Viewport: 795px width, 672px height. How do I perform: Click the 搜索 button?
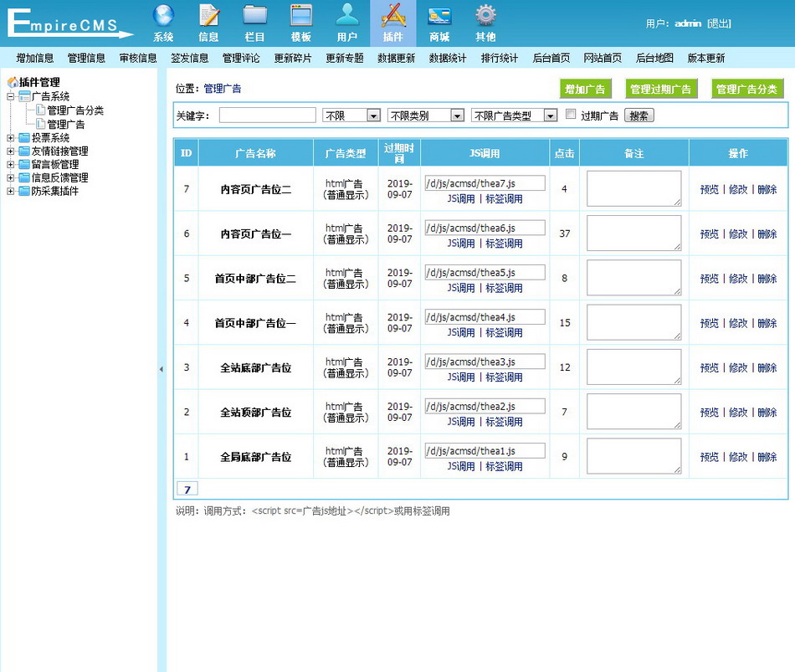[x=639, y=115]
